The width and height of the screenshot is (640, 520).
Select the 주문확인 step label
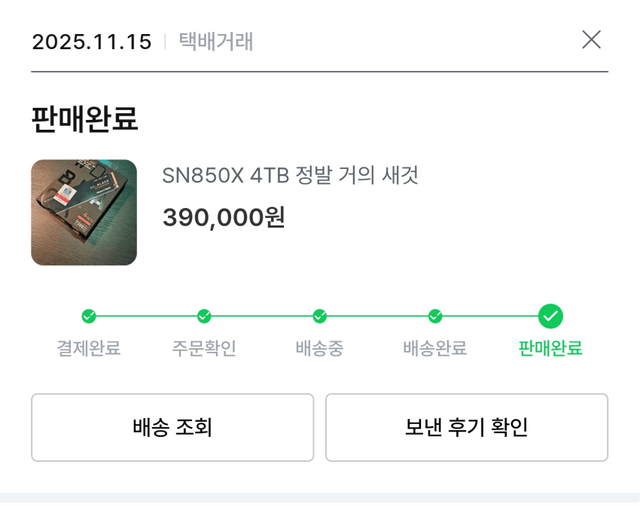point(204,349)
